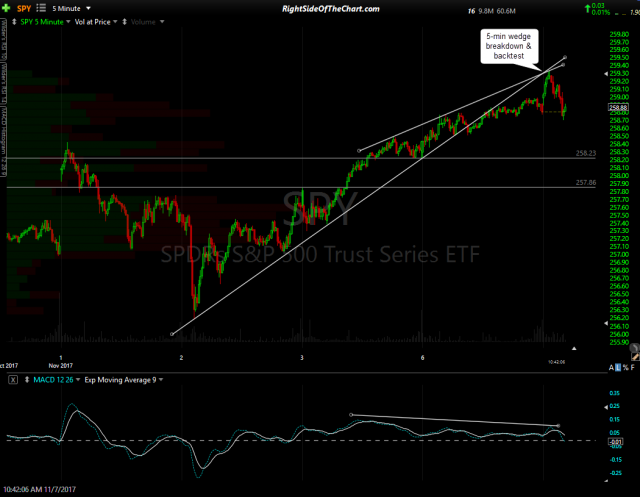
Task: Open the watchlist icon beside SPY
Action: [41, 8]
